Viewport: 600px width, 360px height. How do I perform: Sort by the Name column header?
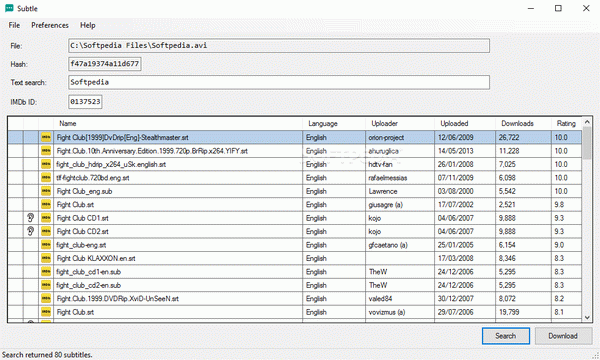[178, 124]
